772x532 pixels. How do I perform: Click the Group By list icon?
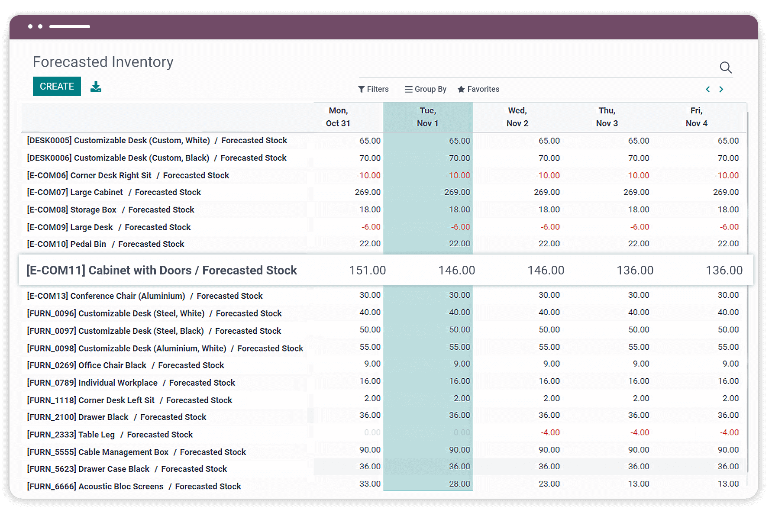coord(408,89)
